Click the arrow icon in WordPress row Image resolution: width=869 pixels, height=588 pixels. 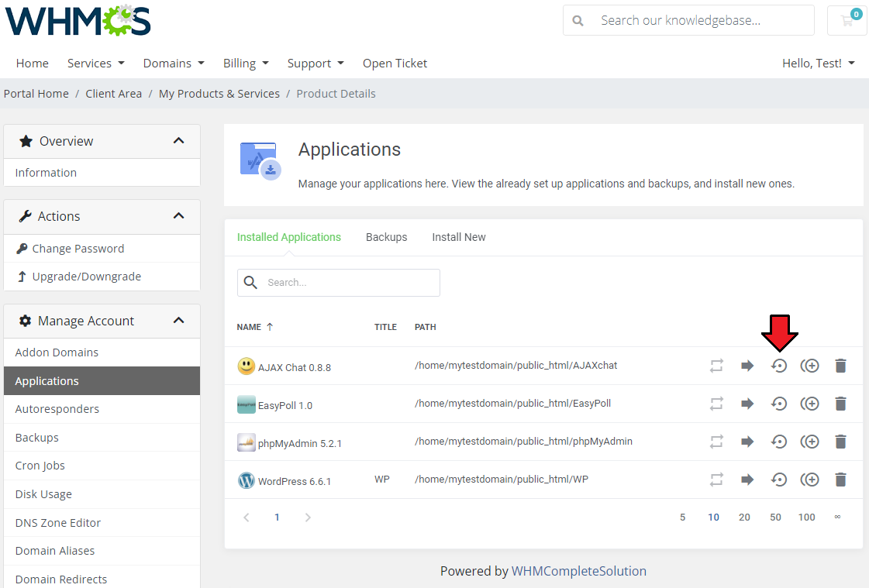coord(747,480)
